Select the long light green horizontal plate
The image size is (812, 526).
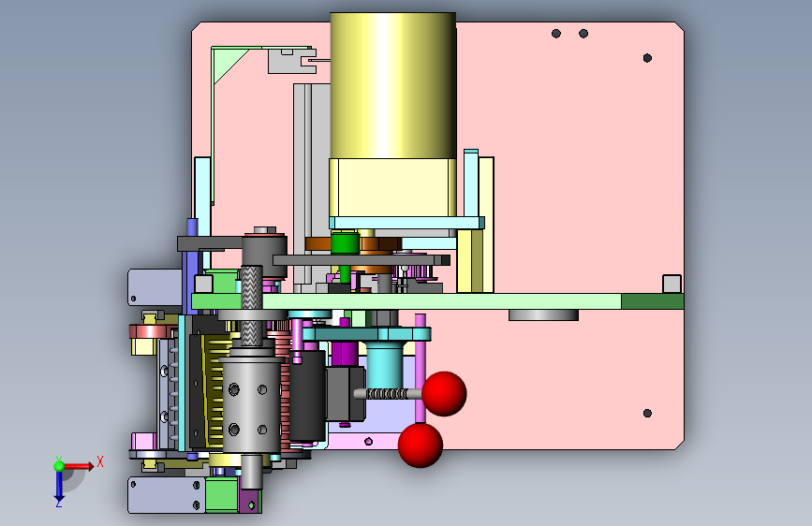(406, 301)
